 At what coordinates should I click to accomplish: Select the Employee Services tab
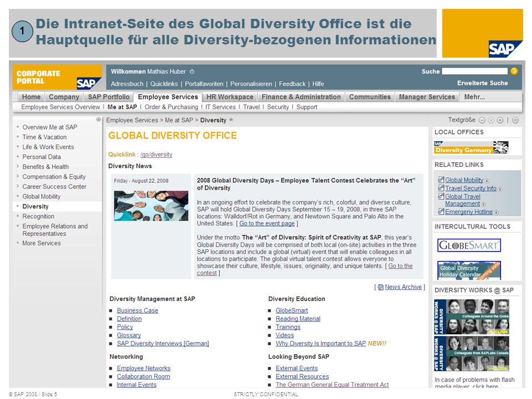click(167, 97)
